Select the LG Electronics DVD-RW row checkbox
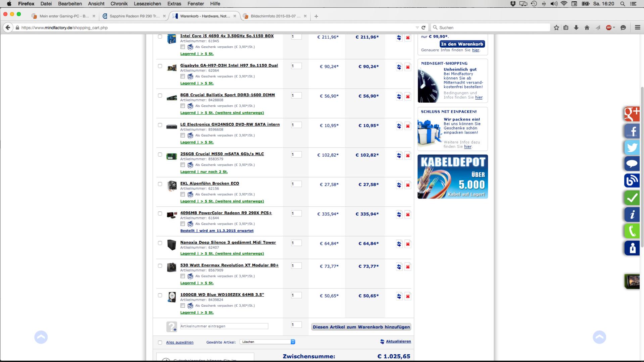The image size is (644, 362). point(160,125)
